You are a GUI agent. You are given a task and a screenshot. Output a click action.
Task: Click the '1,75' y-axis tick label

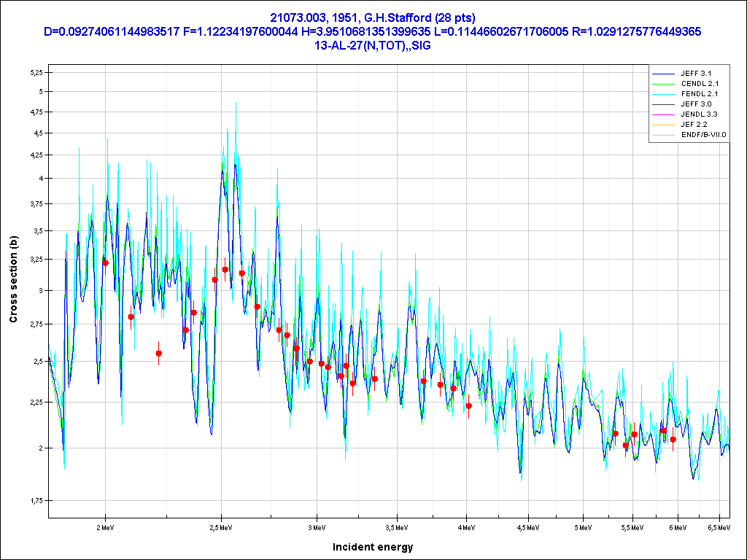coord(35,501)
